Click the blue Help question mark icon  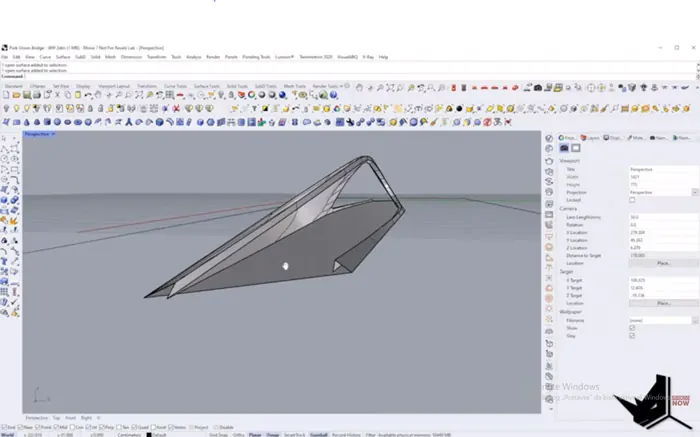(333, 95)
